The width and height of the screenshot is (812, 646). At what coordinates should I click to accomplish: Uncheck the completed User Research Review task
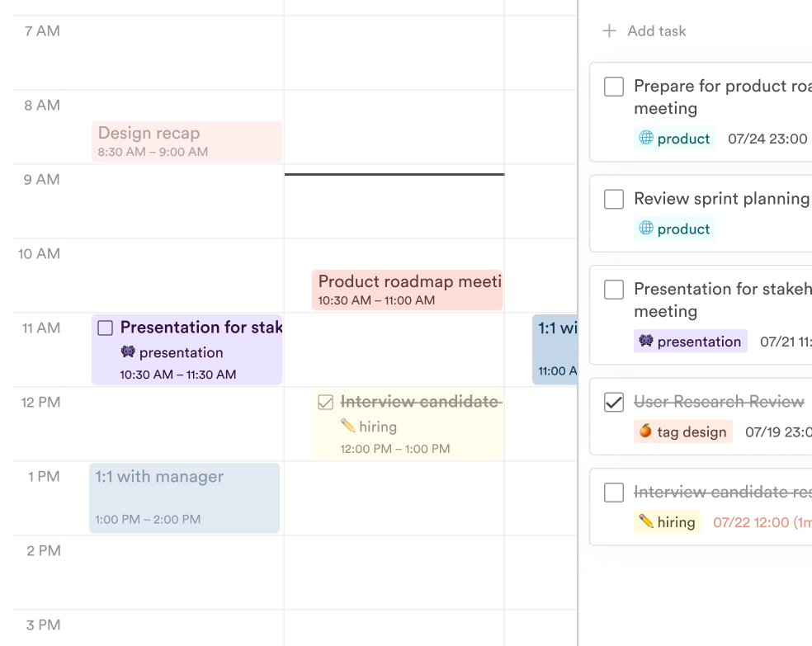(x=614, y=403)
